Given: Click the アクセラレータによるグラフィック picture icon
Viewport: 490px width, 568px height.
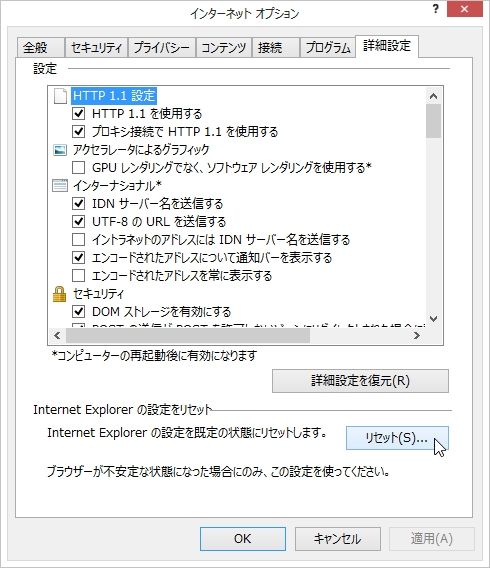Looking at the screenshot, I should tap(60, 150).
